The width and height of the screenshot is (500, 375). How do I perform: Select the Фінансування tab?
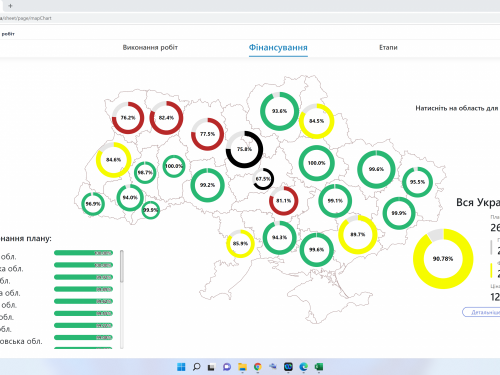278,48
